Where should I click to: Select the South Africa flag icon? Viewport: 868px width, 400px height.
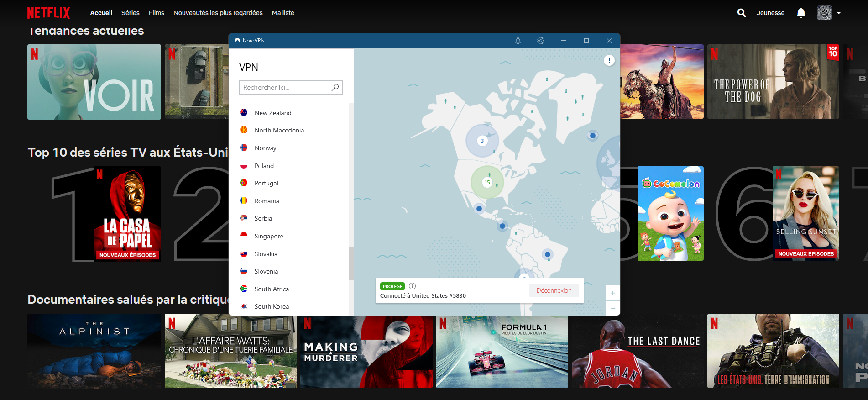pos(244,289)
